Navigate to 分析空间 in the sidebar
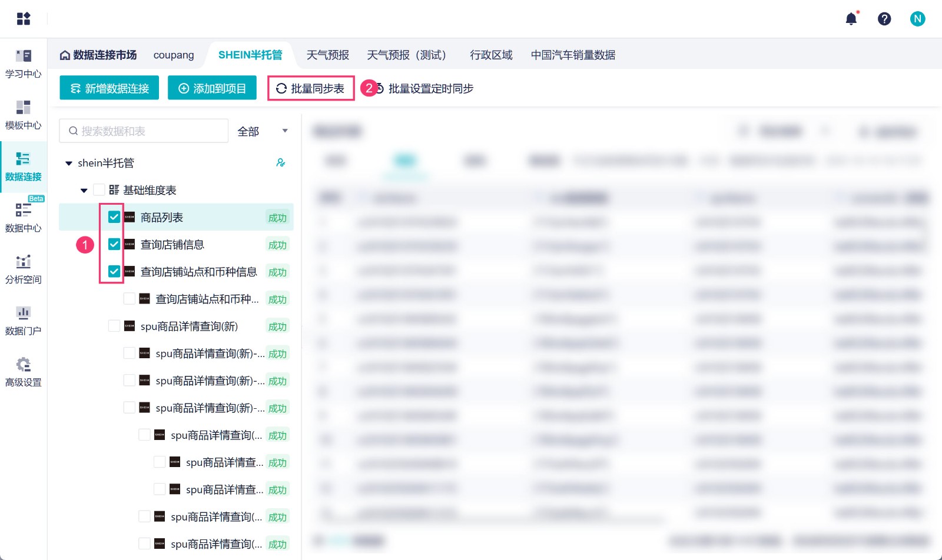The height and width of the screenshot is (560, 942). (24, 269)
